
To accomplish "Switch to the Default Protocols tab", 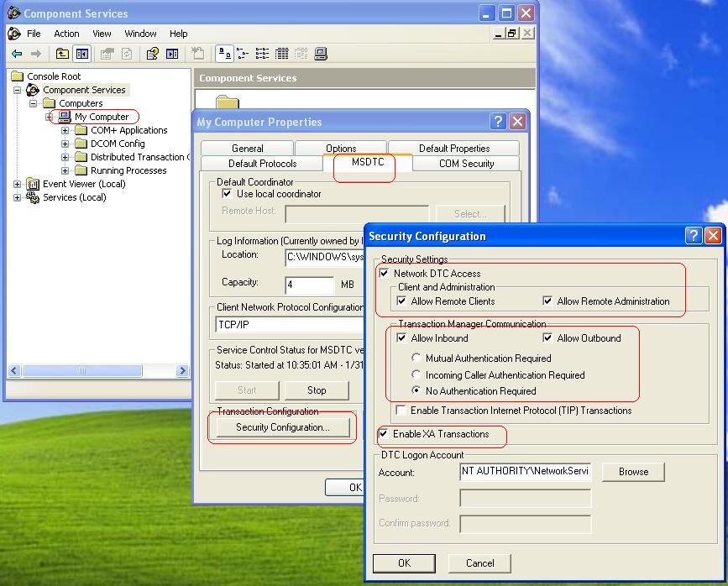I will pyautogui.click(x=262, y=164).
